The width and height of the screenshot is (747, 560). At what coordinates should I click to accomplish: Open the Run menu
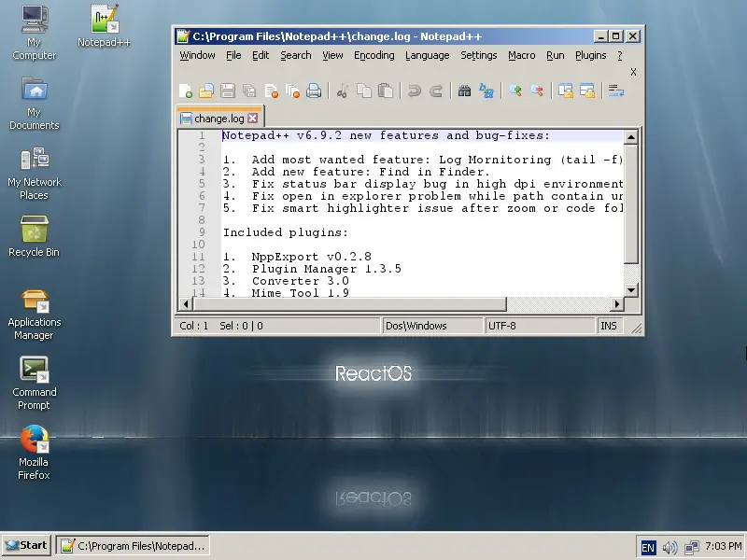click(x=555, y=55)
